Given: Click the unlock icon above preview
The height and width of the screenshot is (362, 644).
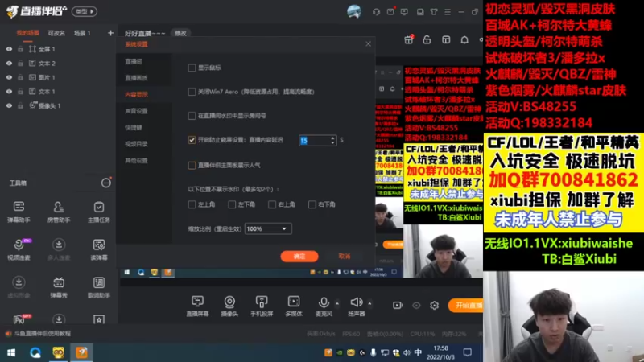Looking at the screenshot, I should point(427,39).
